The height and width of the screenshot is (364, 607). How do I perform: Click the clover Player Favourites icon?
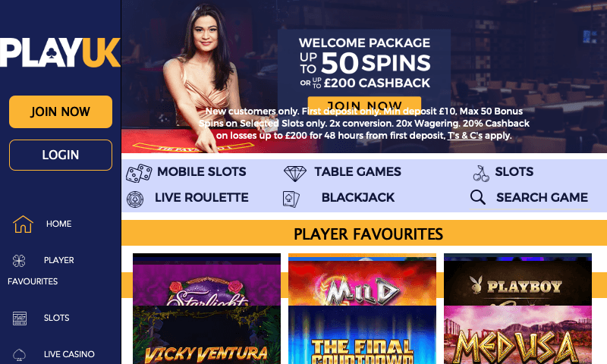click(x=18, y=261)
